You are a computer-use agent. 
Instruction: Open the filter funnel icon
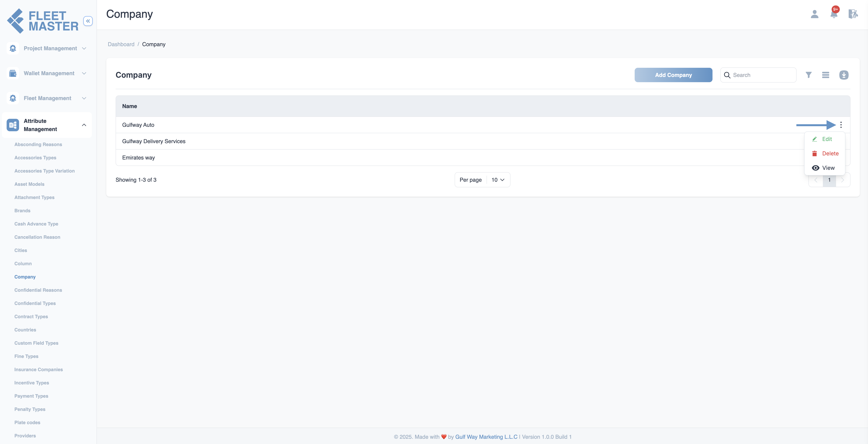(x=808, y=75)
